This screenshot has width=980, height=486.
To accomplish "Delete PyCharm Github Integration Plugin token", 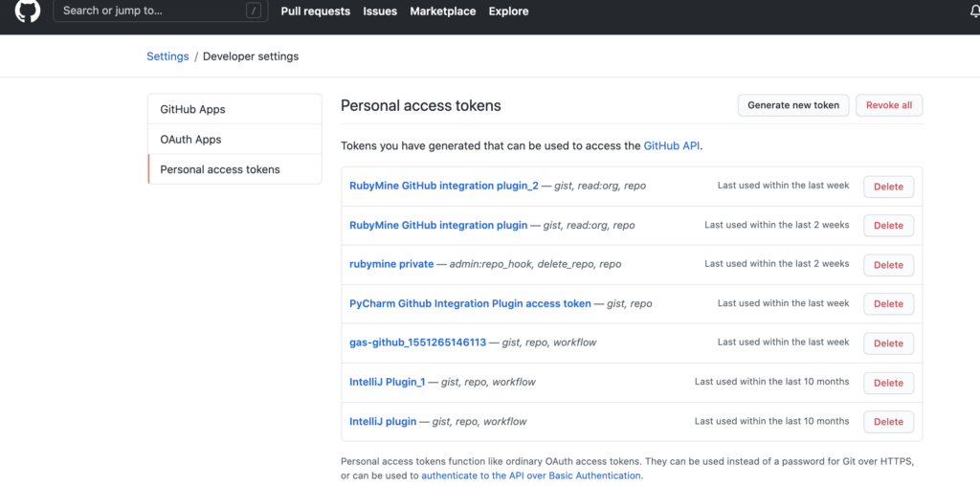I will pyautogui.click(x=888, y=303).
